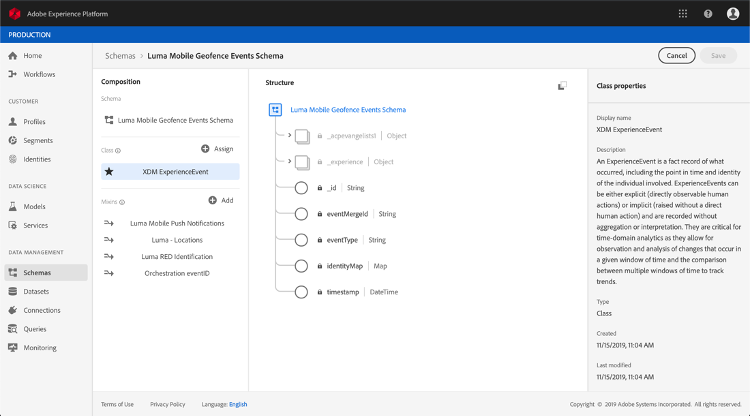
Task: Click the Assign class label
Action: pyautogui.click(x=223, y=149)
